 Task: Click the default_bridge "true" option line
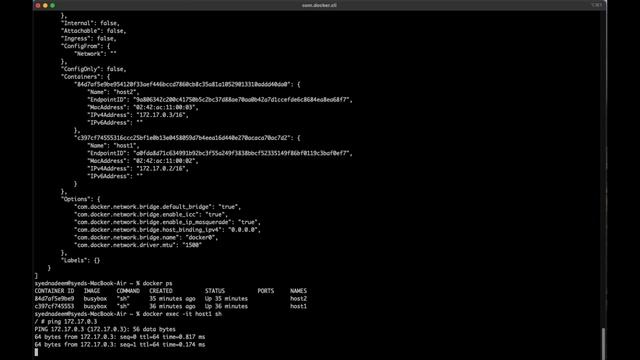pyautogui.click(x=158, y=207)
